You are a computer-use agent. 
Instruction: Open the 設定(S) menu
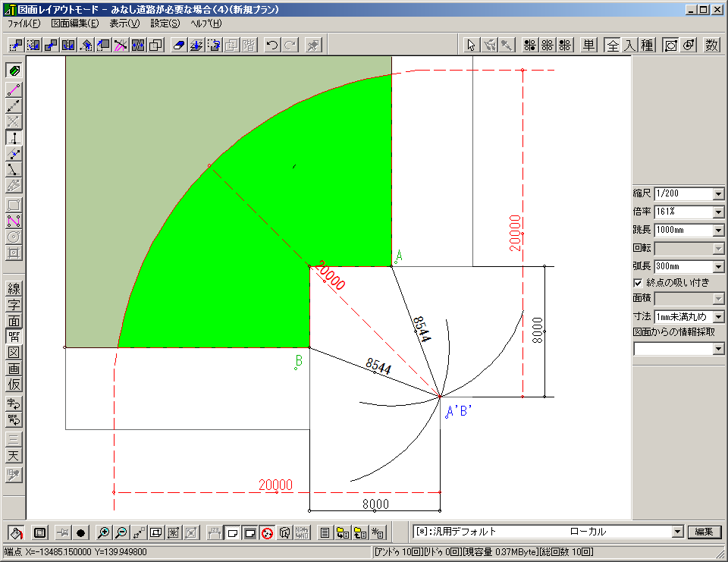coord(165,24)
